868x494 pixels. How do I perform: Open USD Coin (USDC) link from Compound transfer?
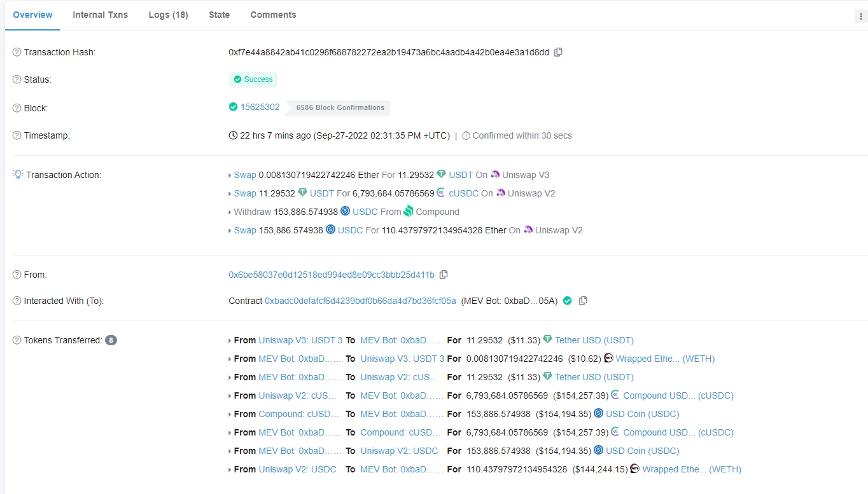point(642,414)
